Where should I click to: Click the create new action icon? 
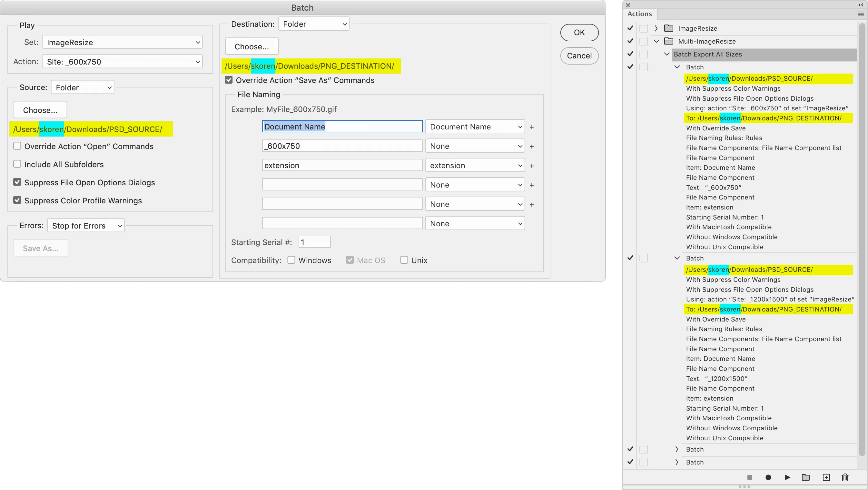click(x=826, y=477)
